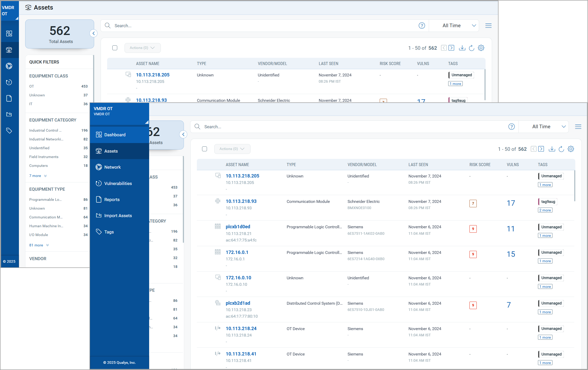Select Tags in expanded sidebar menu
This screenshot has height=370, width=588.
[x=119, y=232]
